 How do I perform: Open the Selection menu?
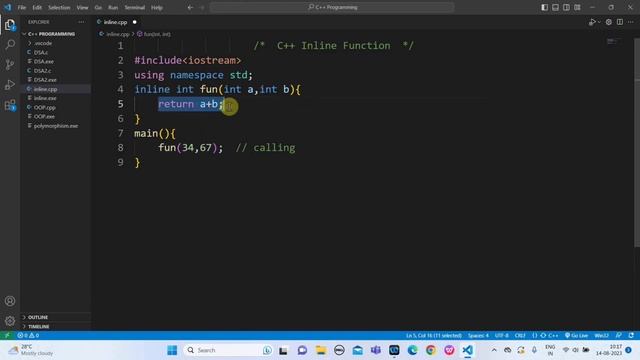click(x=59, y=7)
